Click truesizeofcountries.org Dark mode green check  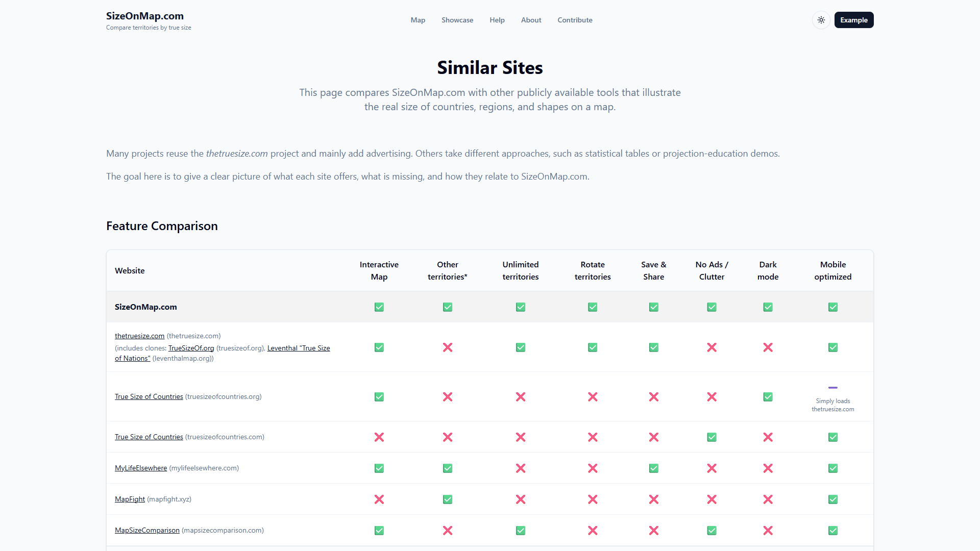(x=768, y=397)
